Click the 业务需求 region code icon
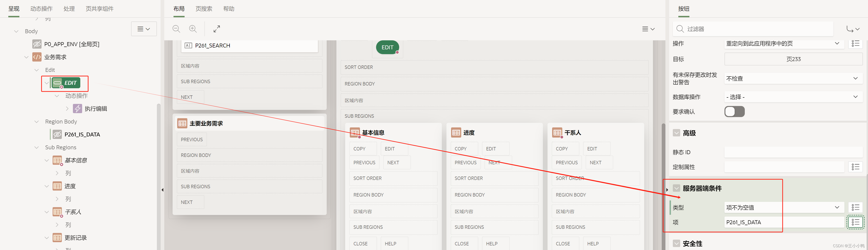 37,57
